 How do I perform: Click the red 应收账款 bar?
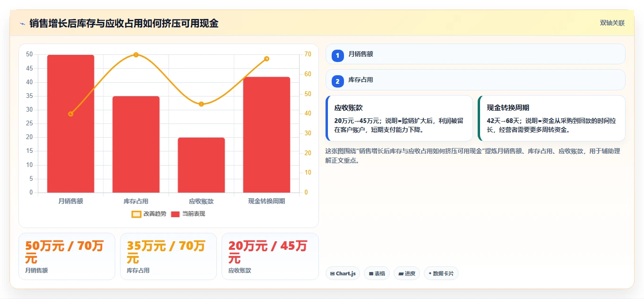coord(201,165)
